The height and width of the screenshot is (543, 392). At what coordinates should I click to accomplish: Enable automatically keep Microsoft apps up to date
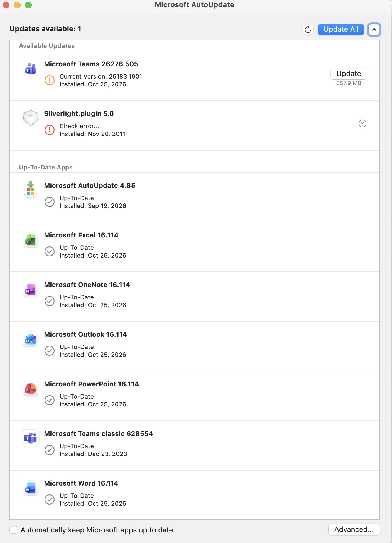tap(13, 530)
